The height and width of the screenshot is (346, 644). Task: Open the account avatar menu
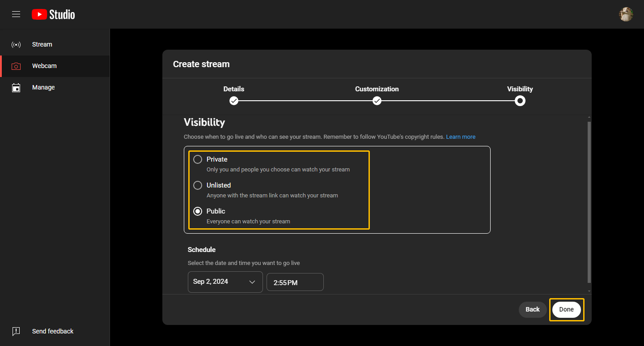626,14
